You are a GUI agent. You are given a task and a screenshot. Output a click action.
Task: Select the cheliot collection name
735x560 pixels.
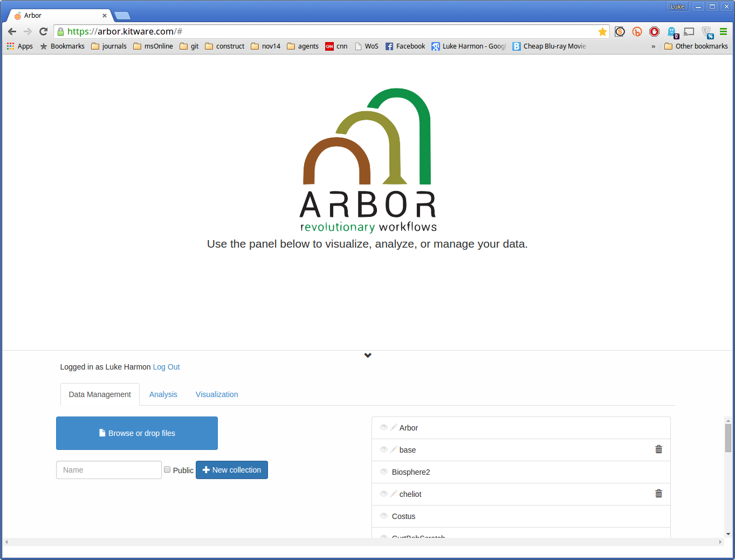pos(410,494)
